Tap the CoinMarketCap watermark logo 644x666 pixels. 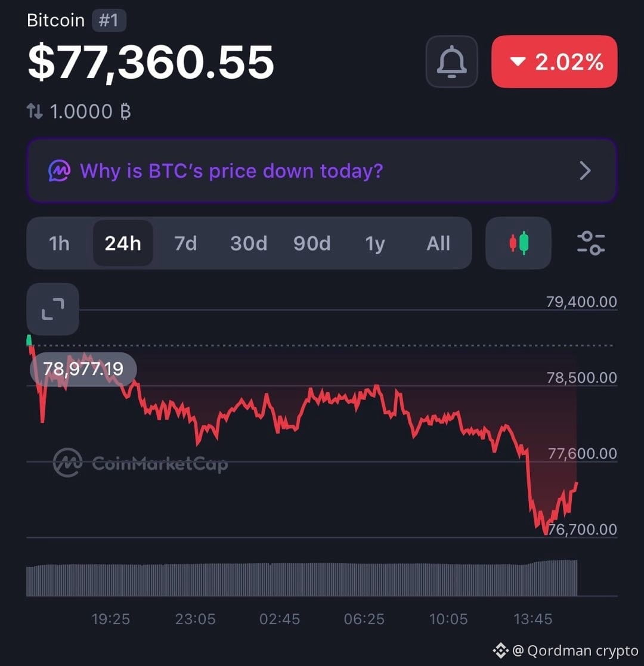pos(141,463)
